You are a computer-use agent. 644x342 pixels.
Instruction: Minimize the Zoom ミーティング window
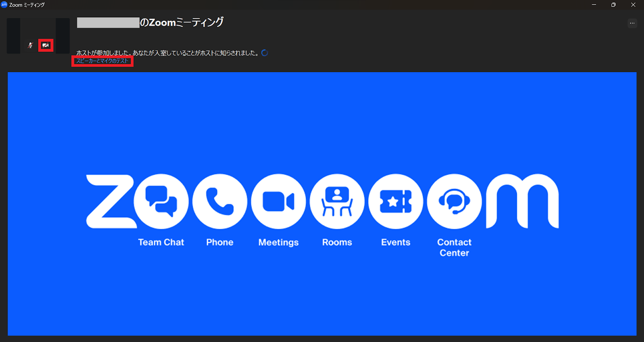coord(594,5)
